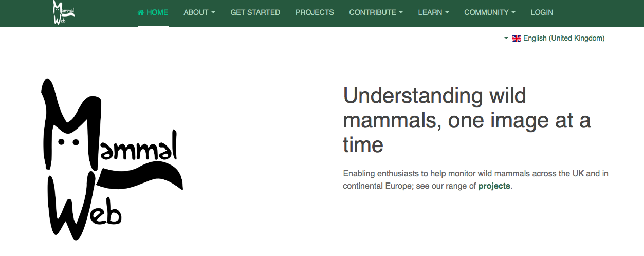Expand the CONTRIBUTE dropdown menu

click(376, 12)
